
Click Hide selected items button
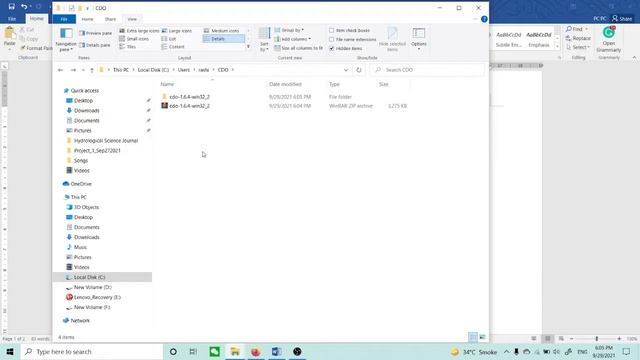[392, 40]
